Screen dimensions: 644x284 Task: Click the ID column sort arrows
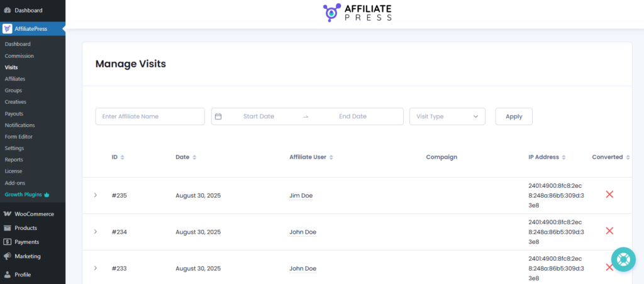[x=122, y=157]
